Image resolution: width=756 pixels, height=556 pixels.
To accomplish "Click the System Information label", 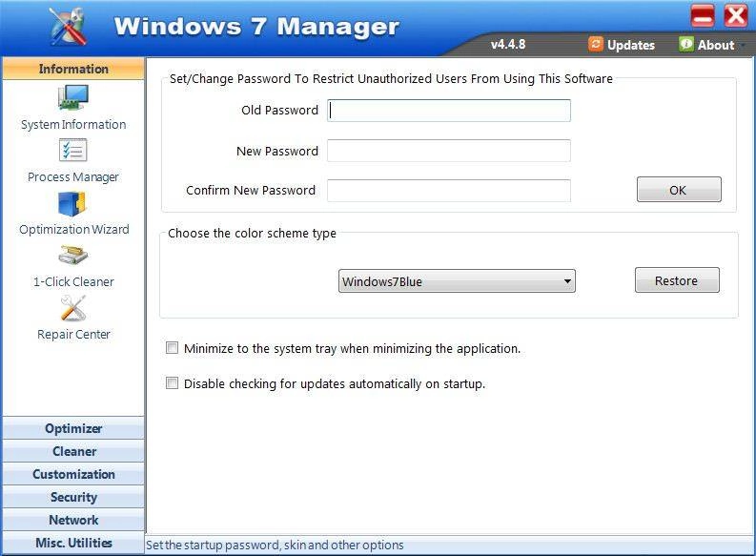I will click(x=73, y=124).
